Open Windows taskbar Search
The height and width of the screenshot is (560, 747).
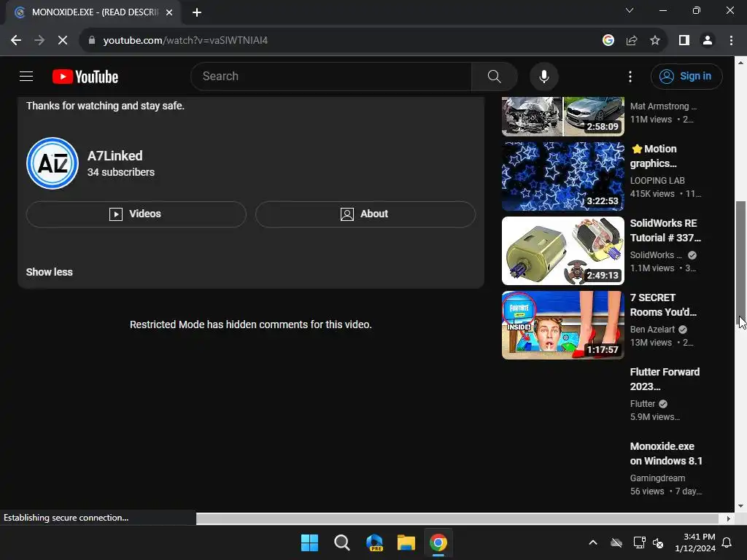pyautogui.click(x=341, y=542)
